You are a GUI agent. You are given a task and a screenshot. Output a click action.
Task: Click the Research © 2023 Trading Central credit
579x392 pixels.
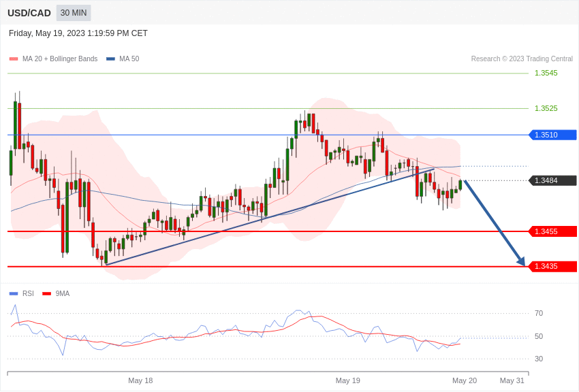(522, 59)
